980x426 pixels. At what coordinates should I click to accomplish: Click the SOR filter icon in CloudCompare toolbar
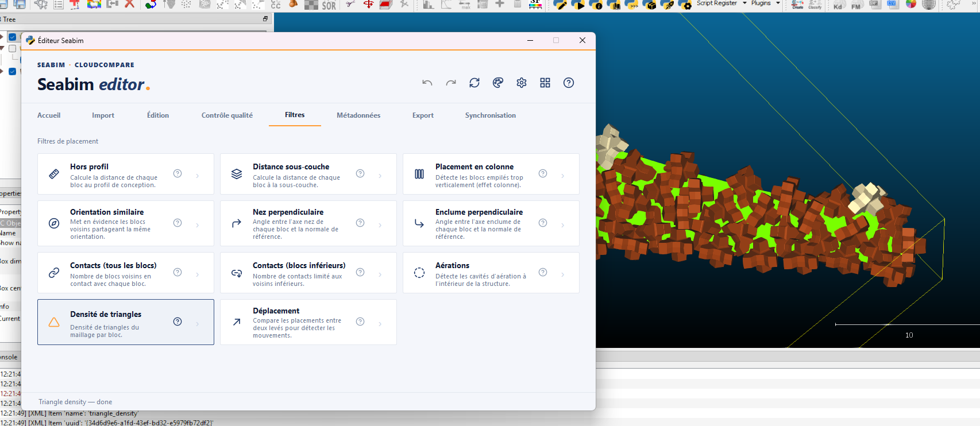coord(329,5)
